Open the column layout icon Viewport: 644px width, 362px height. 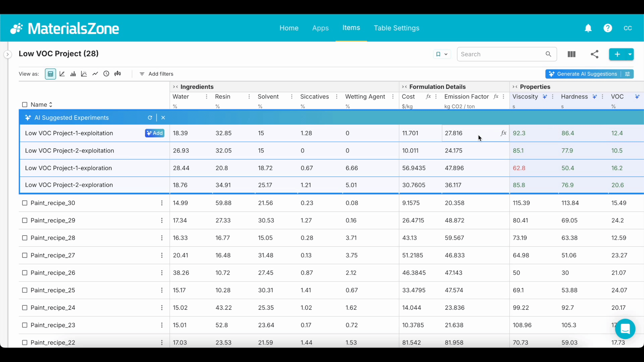[x=572, y=54]
